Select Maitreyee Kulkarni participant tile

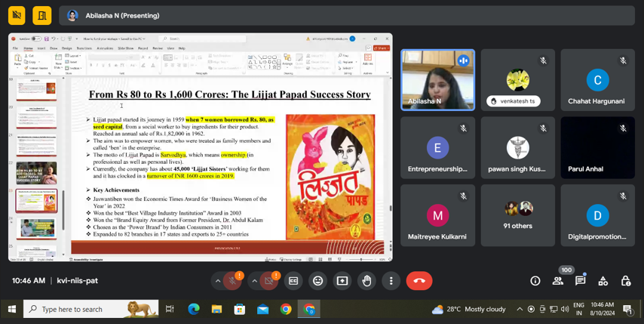tap(438, 215)
